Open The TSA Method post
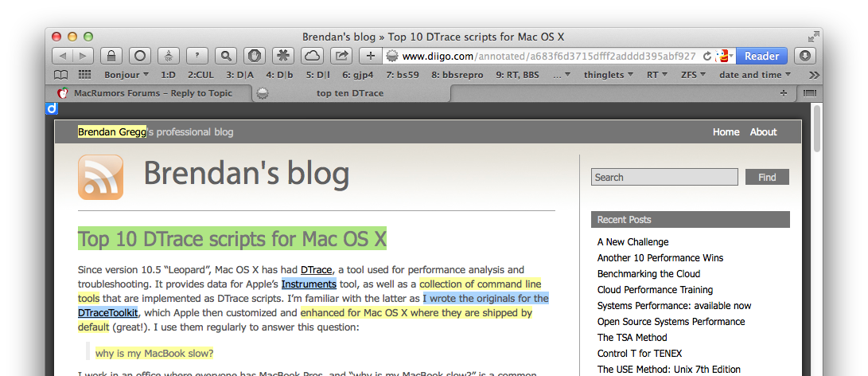 click(632, 337)
